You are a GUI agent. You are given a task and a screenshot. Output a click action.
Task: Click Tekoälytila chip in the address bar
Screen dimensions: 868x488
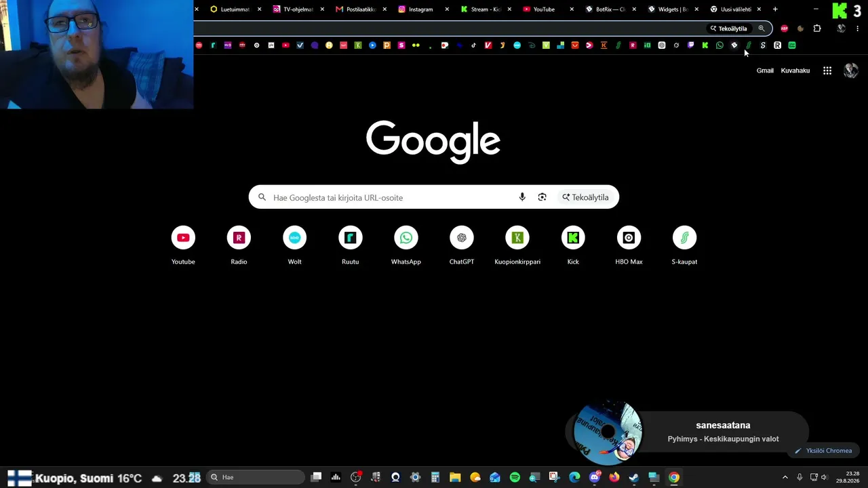(x=728, y=28)
